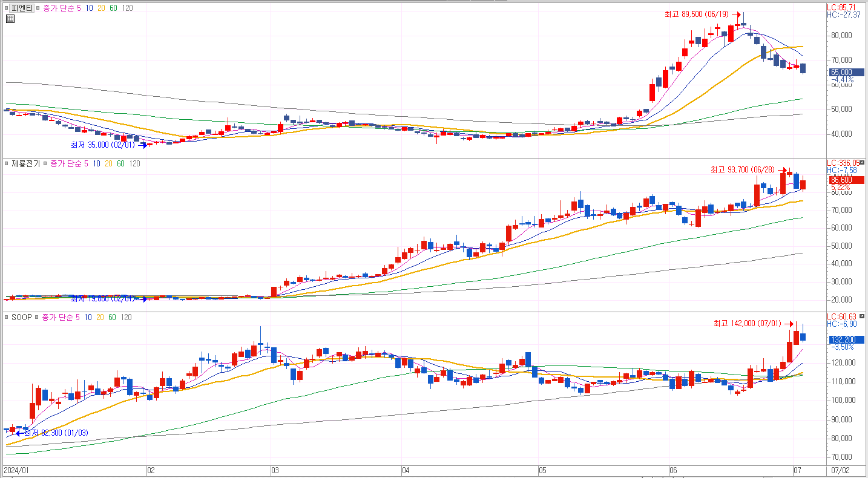Click the SOOP stock name label
The width and height of the screenshot is (868, 478).
21,317
